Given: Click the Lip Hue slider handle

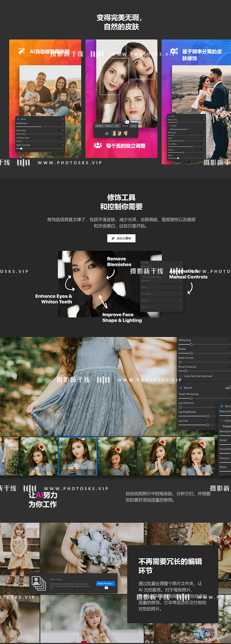Looking at the screenshot, I should click(x=208, y=425).
